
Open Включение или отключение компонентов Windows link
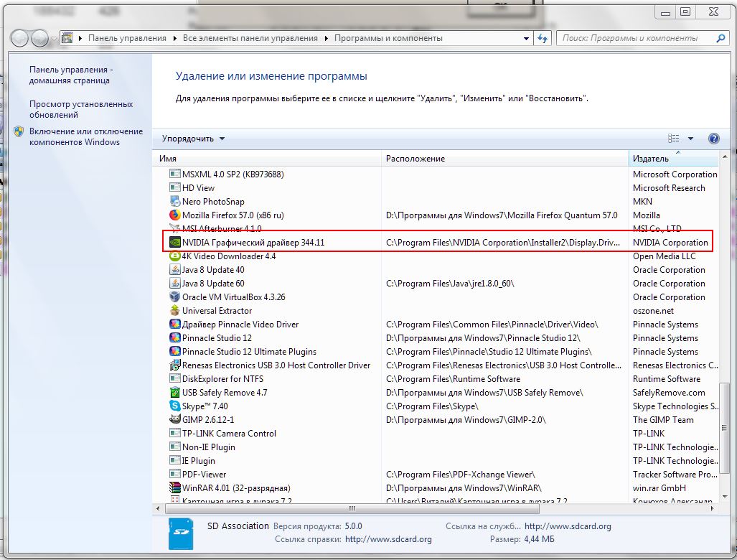pos(86,136)
